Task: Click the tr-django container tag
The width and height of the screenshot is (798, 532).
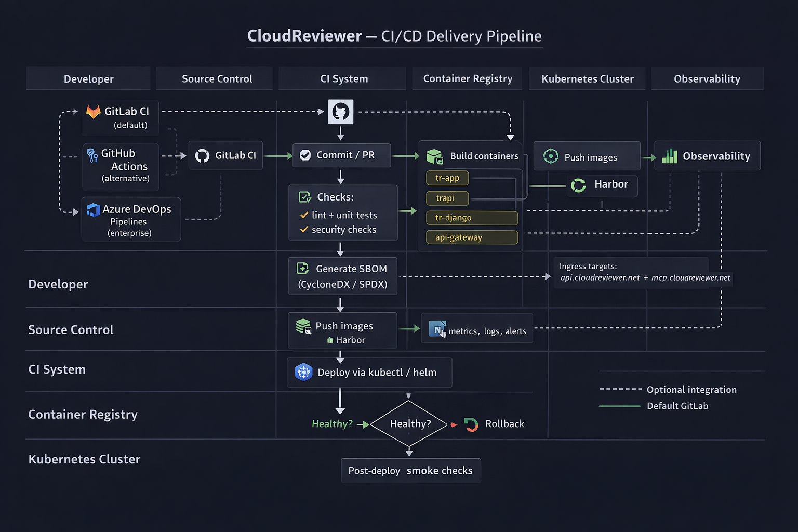Action: [472, 218]
